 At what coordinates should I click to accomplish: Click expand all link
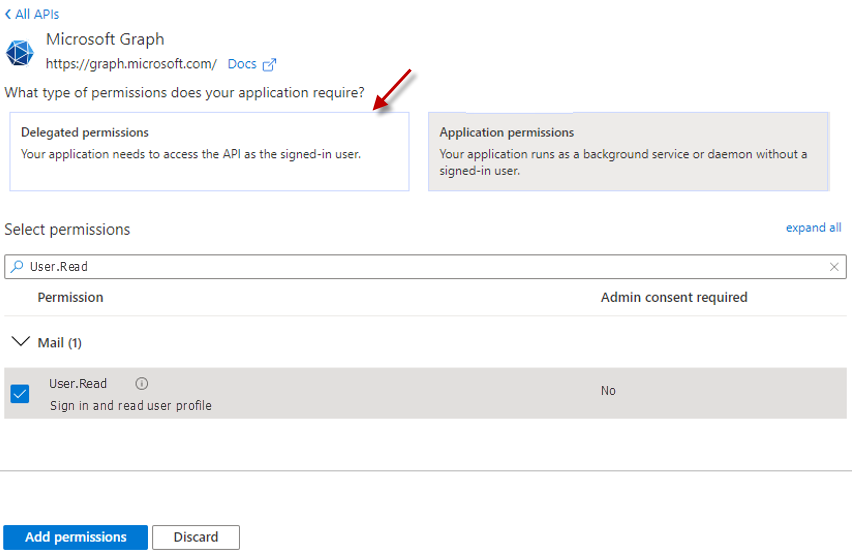813,228
